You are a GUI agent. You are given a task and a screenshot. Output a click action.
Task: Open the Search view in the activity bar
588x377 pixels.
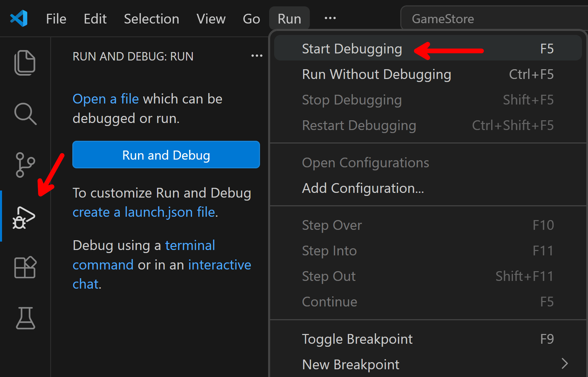point(25,114)
